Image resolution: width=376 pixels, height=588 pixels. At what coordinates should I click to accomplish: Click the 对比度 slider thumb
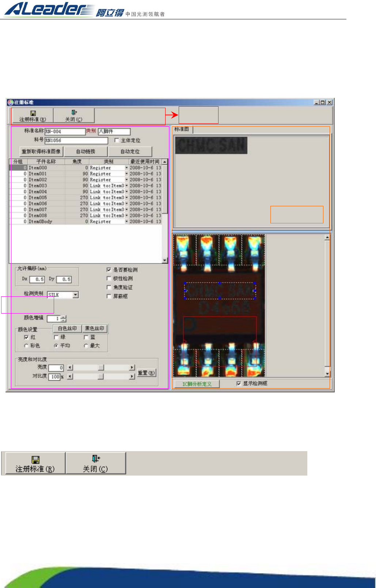101,376
